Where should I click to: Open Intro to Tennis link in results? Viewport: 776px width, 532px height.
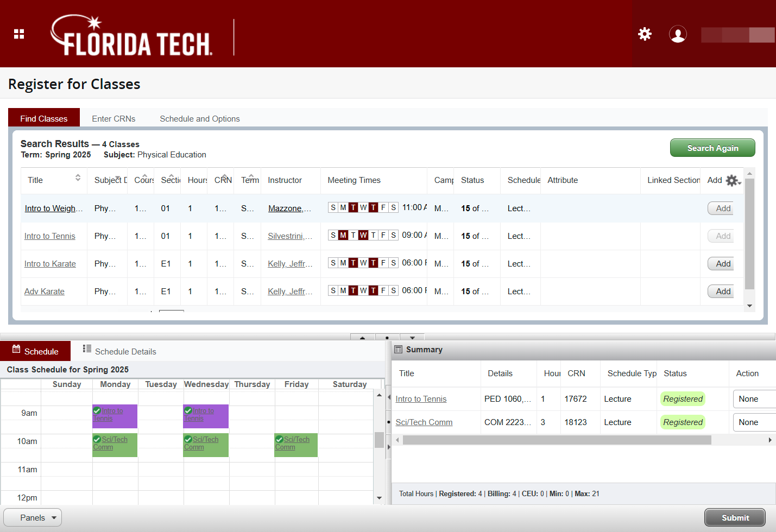pyautogui.click(x=50, y=236)
